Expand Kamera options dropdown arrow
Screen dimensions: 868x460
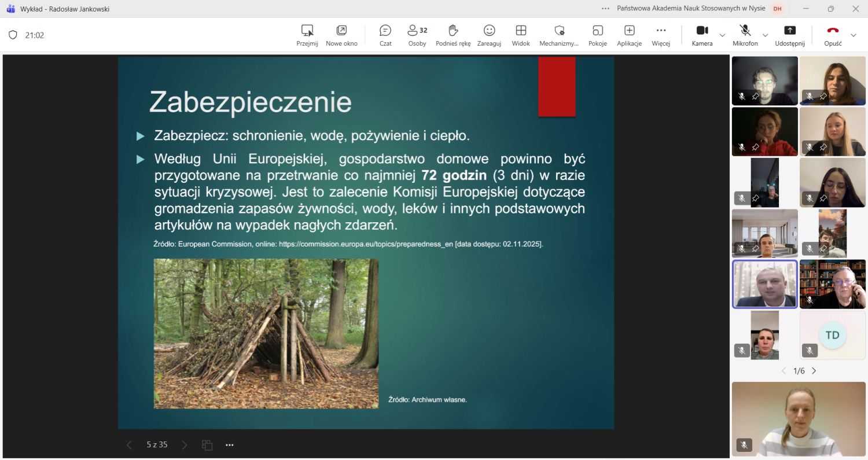pos(722,35)
